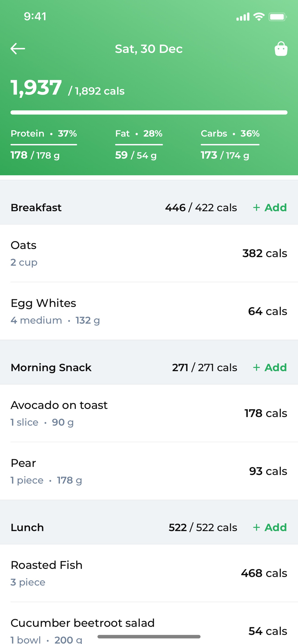298x644 pixels.
Task: Tap the total calories progress bar
Action: click(x=149, y=112)
